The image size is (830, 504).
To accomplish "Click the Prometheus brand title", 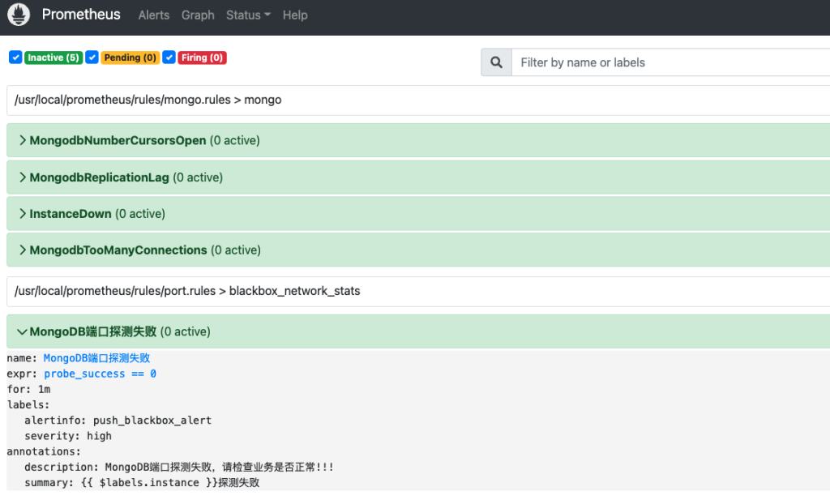I will pyautogui.click(x=81, y=15).
